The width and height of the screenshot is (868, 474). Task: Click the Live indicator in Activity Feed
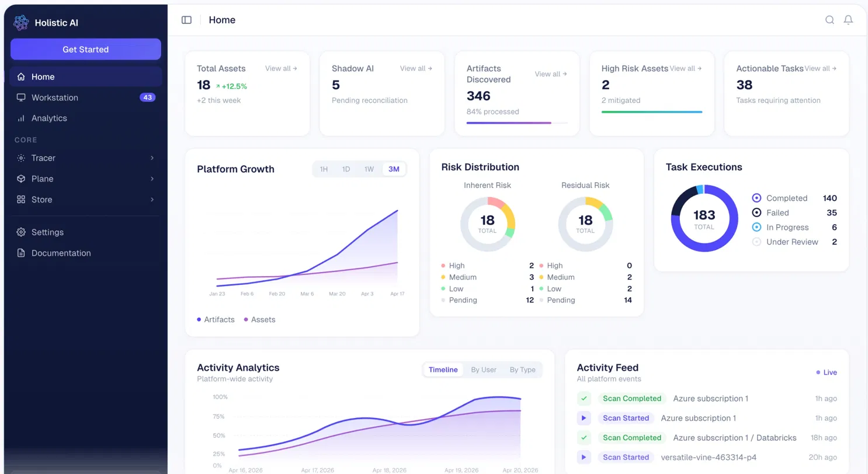coord(827,372)
